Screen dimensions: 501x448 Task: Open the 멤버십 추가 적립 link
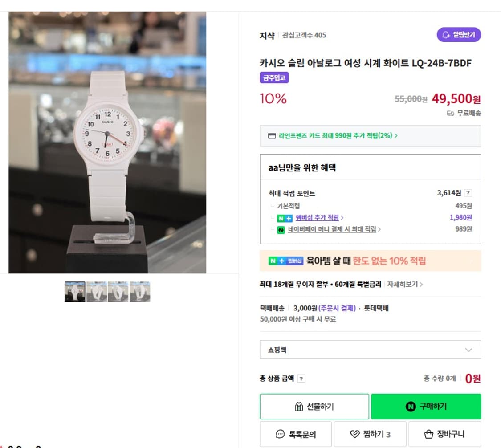click(316, 218)
